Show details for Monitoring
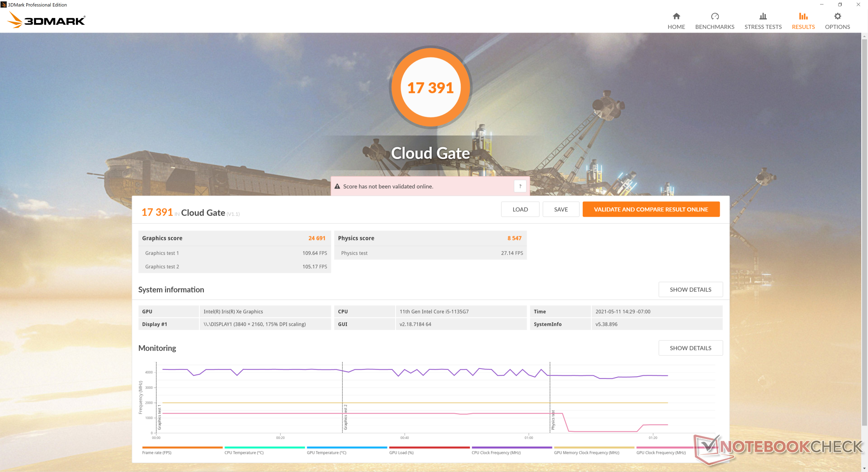Screen dimensions: 868x472 [690, 348]
